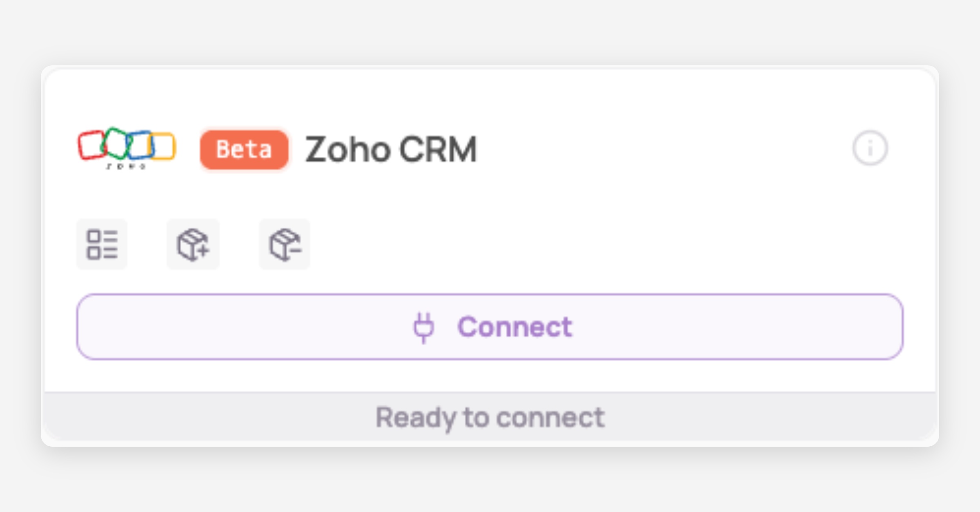Click the letter 'i' inside info circle
Screen dimensions: 980x512
[870, 148]
